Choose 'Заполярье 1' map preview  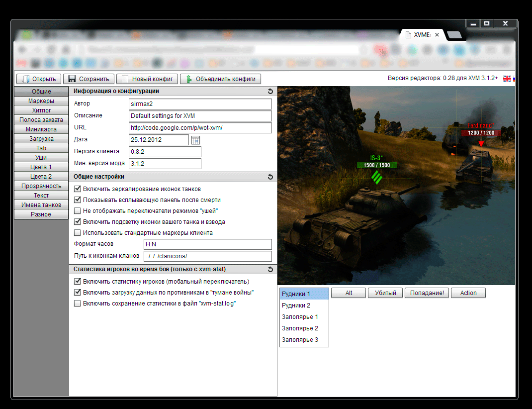304,317
